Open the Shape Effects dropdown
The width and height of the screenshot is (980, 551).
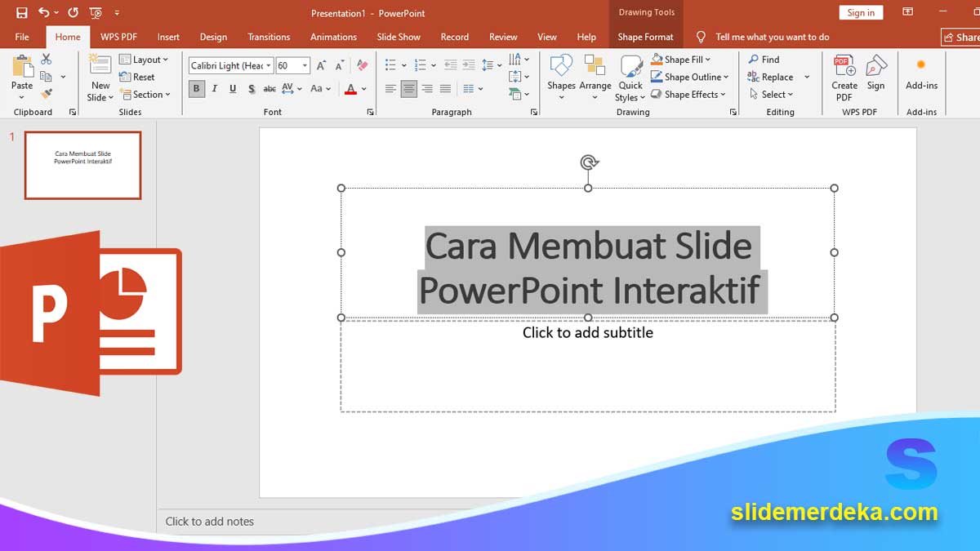point(690,94)
